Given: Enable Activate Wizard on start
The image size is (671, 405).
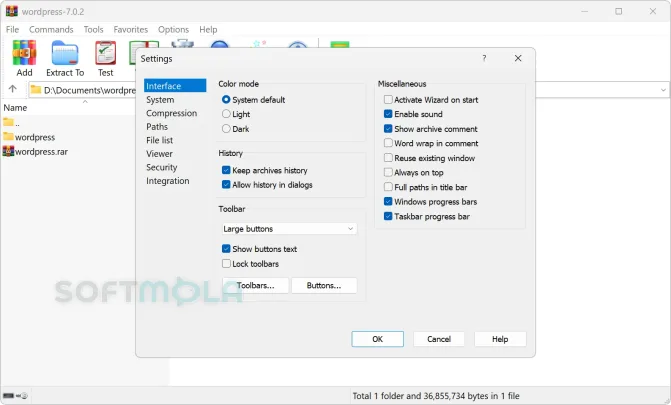Looking at the screenshot, I should click(x=388, y=99).
